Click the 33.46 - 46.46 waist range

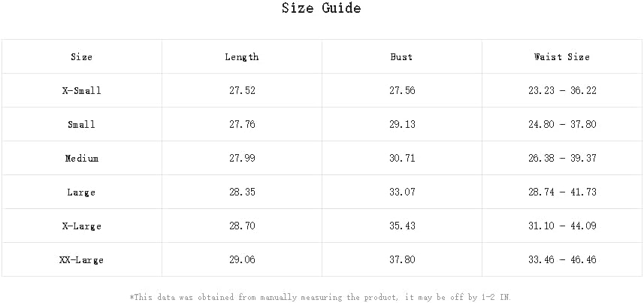point(562,260)
